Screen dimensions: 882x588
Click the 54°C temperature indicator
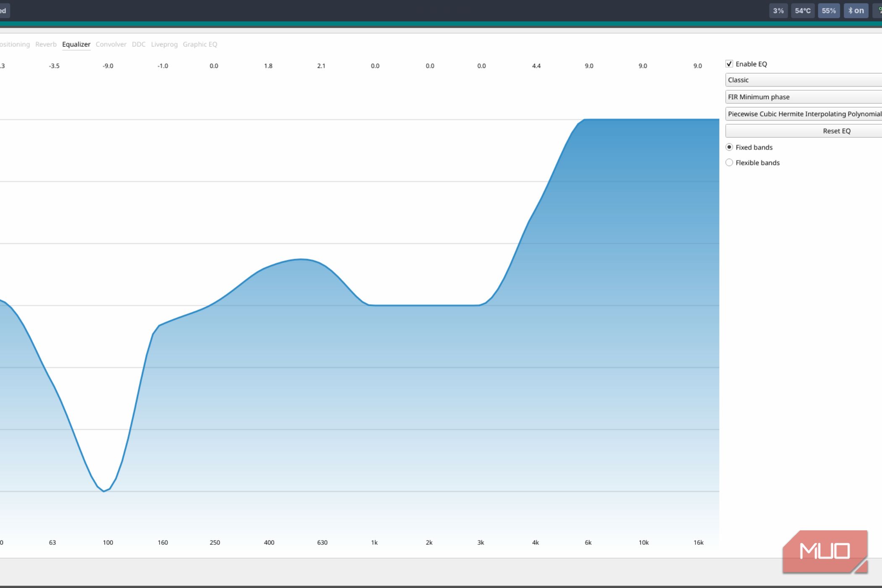803,10
